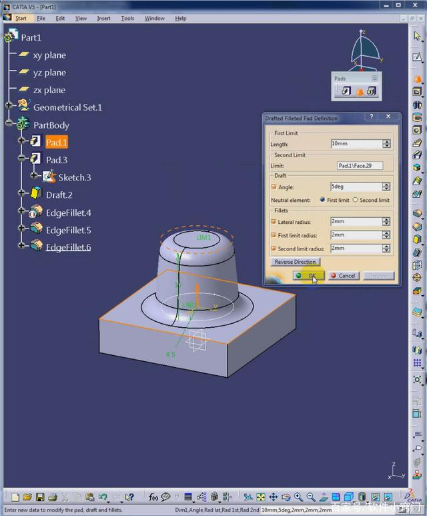This screenshot has height=516, width=428.
Task: Open the Edit menu
Action: [60, 18]
